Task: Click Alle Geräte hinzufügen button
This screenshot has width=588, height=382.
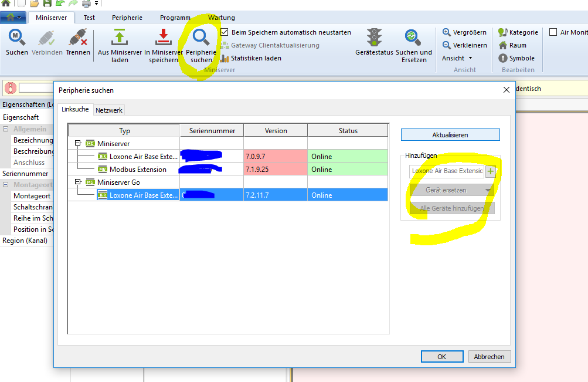Action: [452, 208]
